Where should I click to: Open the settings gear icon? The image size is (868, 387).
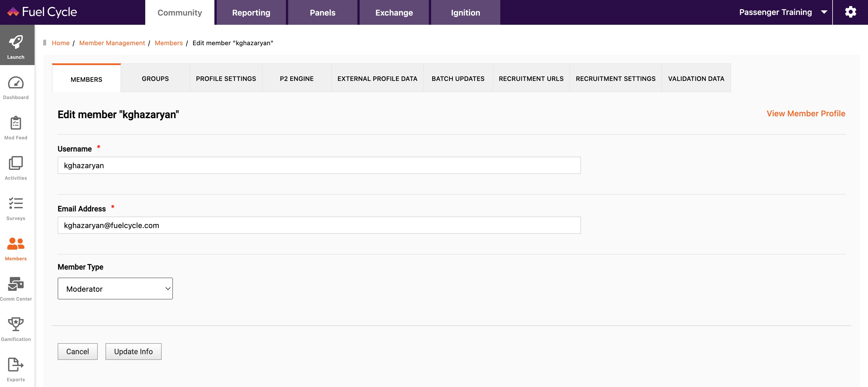click(850, 12)
